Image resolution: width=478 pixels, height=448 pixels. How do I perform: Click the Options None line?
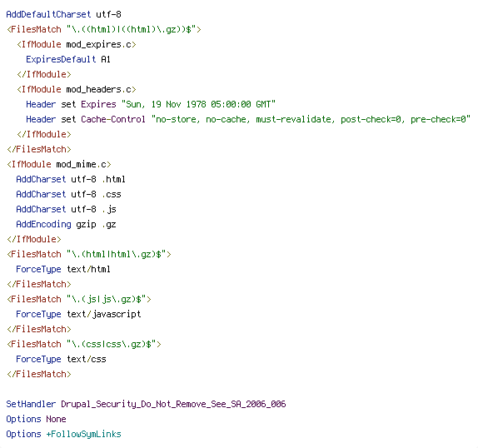tap(36, 419)
